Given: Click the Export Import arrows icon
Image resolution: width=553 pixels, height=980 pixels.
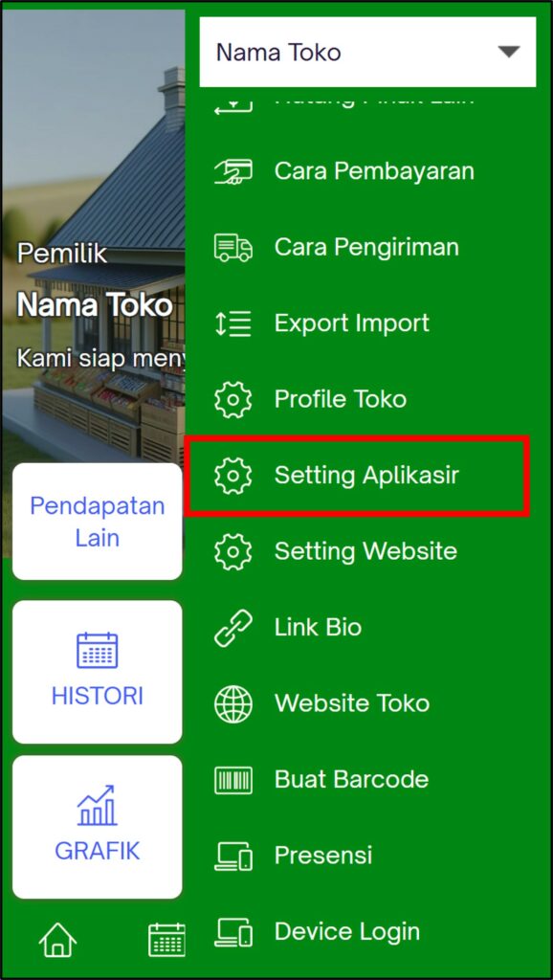Looking at the screenshot, I should tap(233, 323).
